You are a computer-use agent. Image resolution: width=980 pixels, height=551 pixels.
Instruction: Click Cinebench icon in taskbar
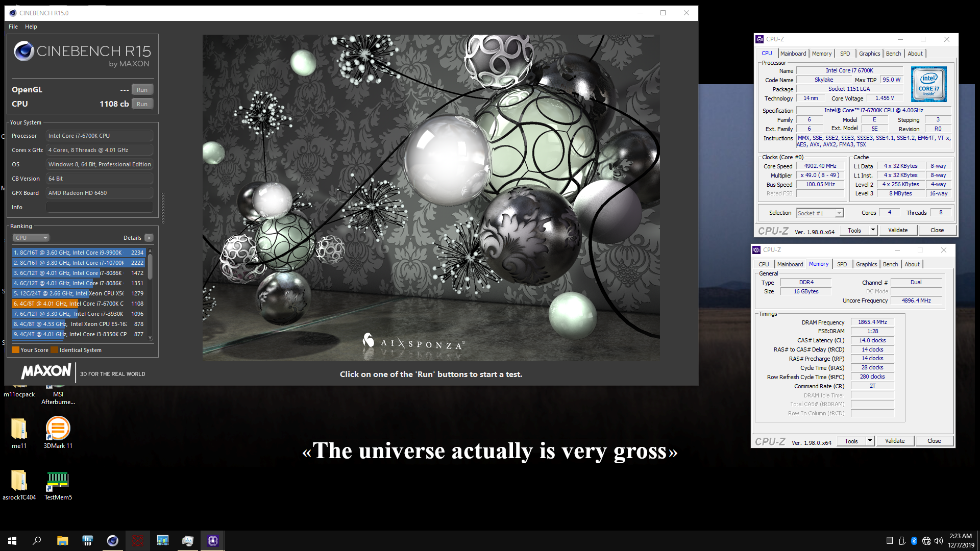(112, 541)
